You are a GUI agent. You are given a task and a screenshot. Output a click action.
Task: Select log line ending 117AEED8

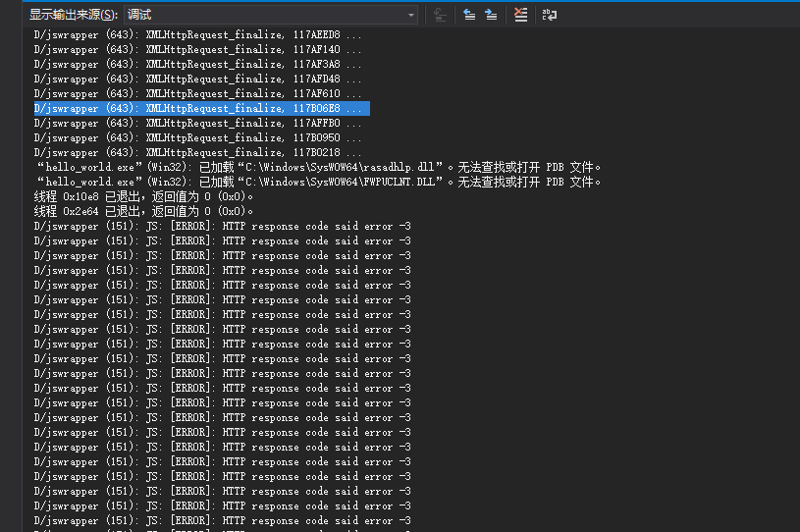pos(197,34)
